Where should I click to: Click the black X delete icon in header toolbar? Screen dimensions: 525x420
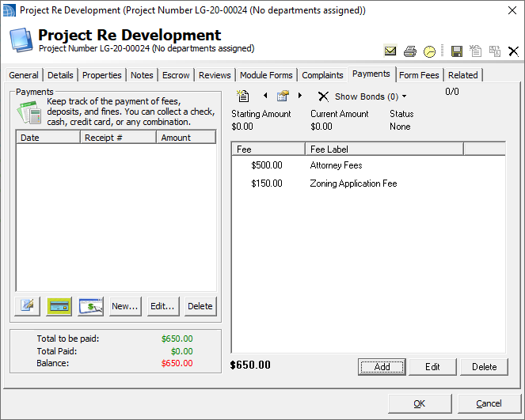513,51
